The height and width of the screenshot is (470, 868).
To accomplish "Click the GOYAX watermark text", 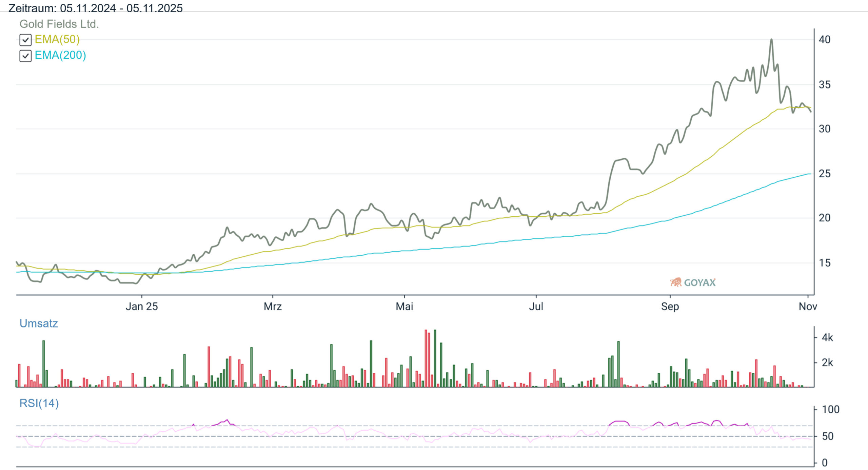I will 699,282.
